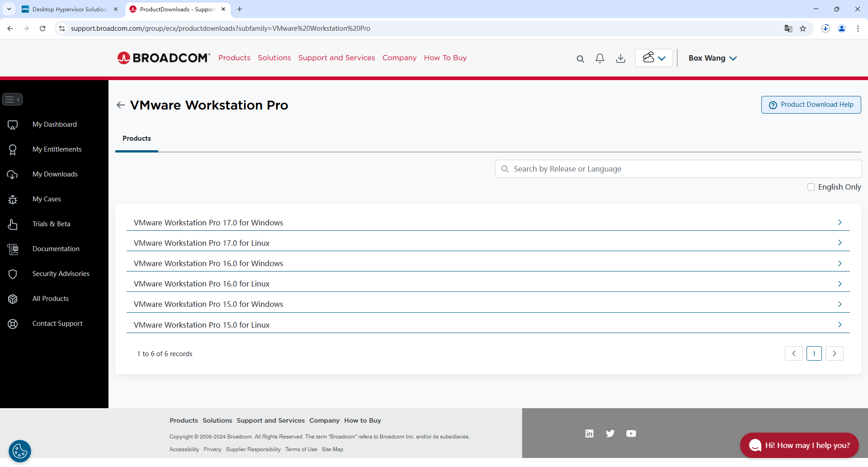Go to the previous page of records
Image resolution: width=868 pixels, height=467 pixels.
click(x=794, y=353)
